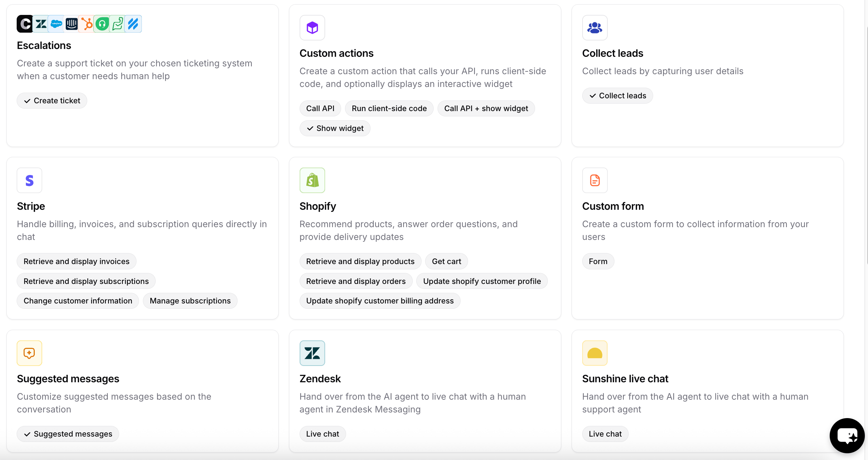This screenshot has width=868, height=460.
Task: Click the orange Custom form document icon
Action: click(x=595, y=180)
